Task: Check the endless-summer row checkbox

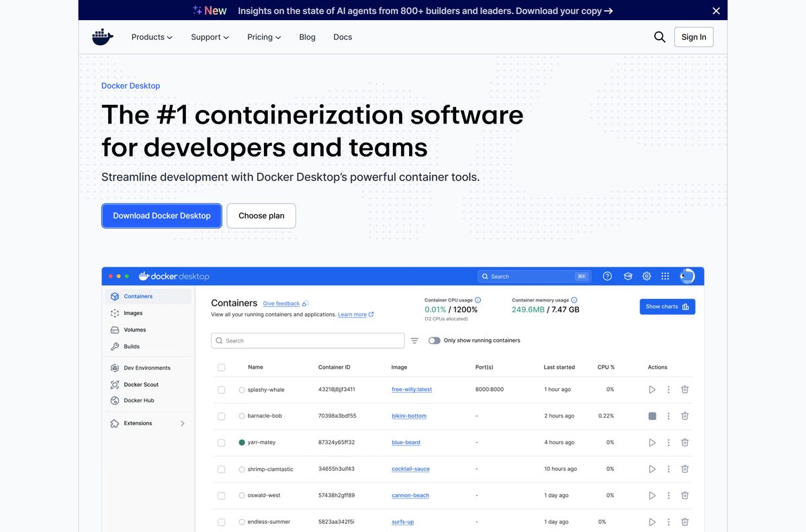Action: [x=222, y=522]
